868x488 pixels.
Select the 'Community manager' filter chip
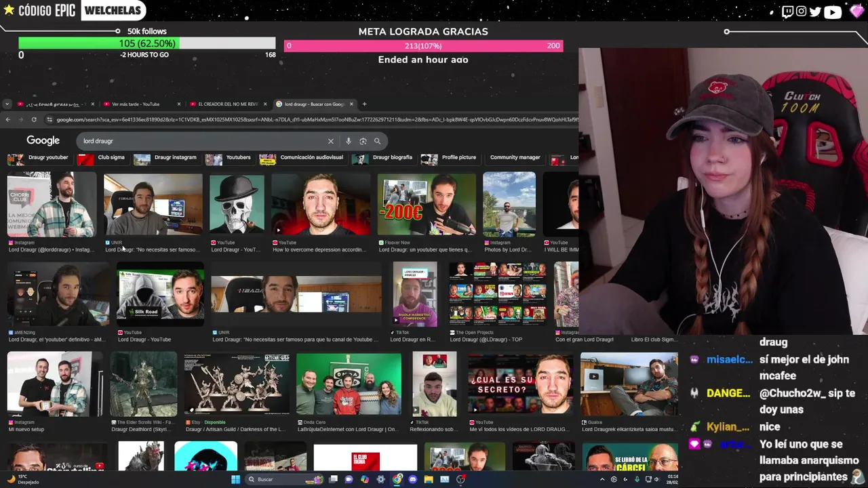pyautogui.click(x=515, y=158)
